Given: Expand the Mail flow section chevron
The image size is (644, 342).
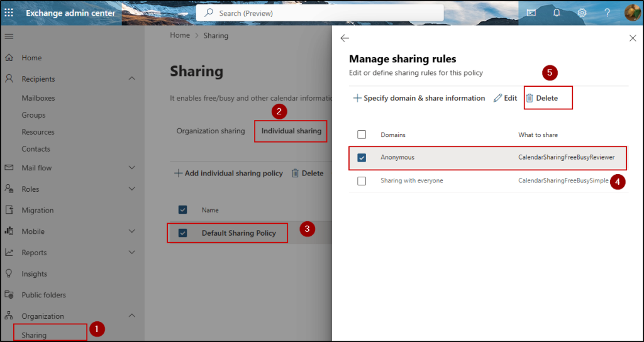Looking at the screenshot, I should pos(131,168).
